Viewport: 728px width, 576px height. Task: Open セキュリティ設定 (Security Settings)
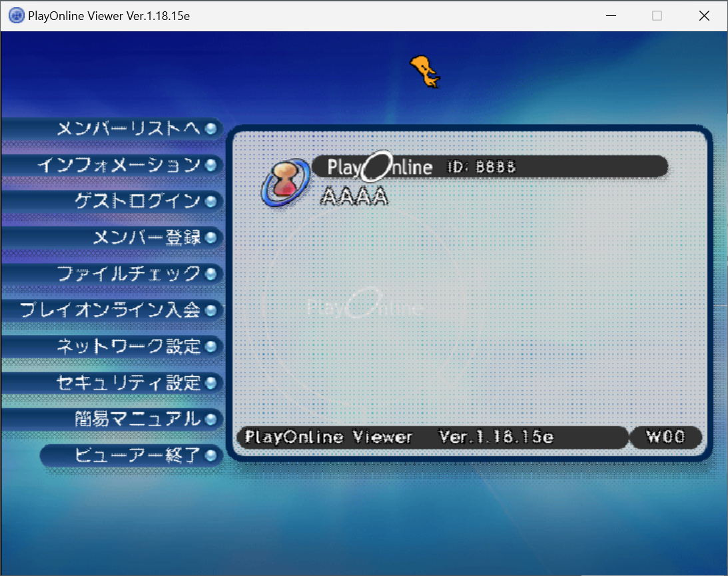click(x=129, y=383)
